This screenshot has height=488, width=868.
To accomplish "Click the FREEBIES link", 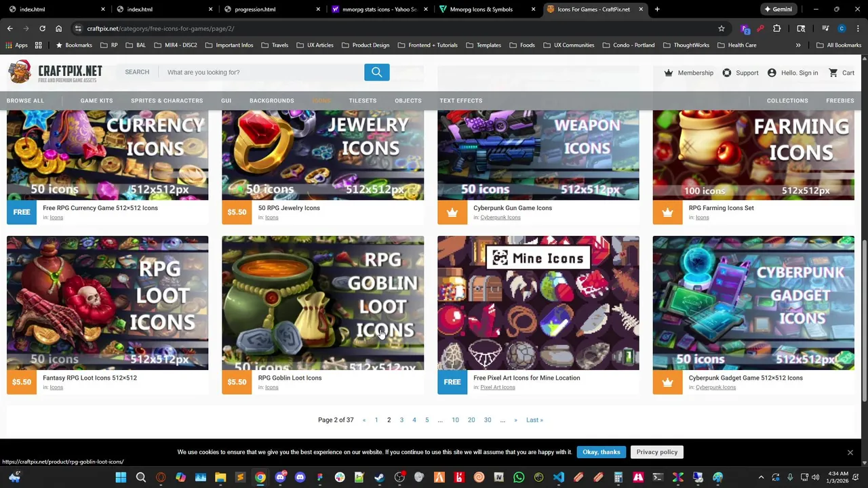I will click(840, 100).
